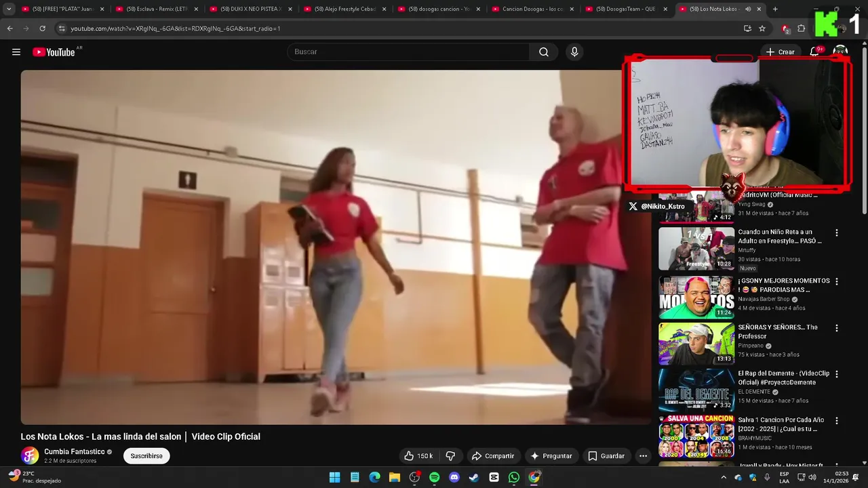Click the browser address bar URL
Image resolution: width=868 pixels, height=488 pixels.
coord(176,28)
